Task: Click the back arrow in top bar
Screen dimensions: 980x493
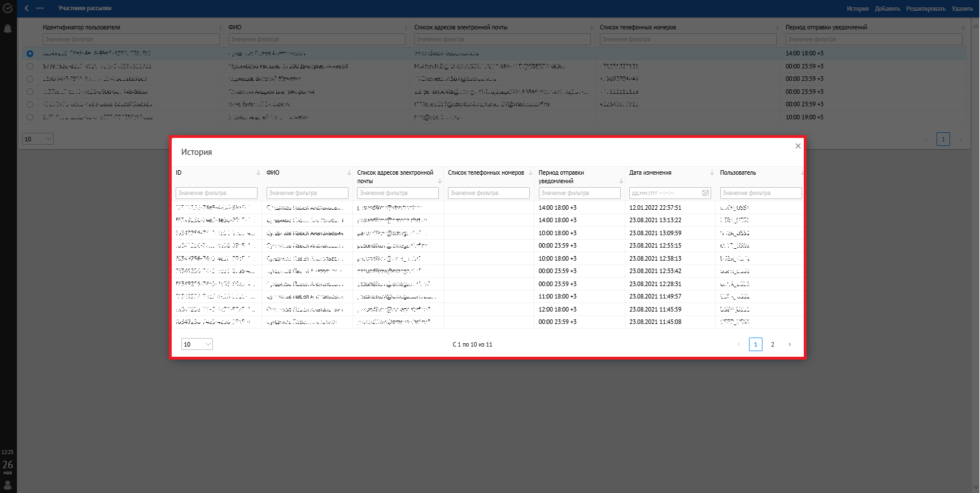Action: coord(27,8)
